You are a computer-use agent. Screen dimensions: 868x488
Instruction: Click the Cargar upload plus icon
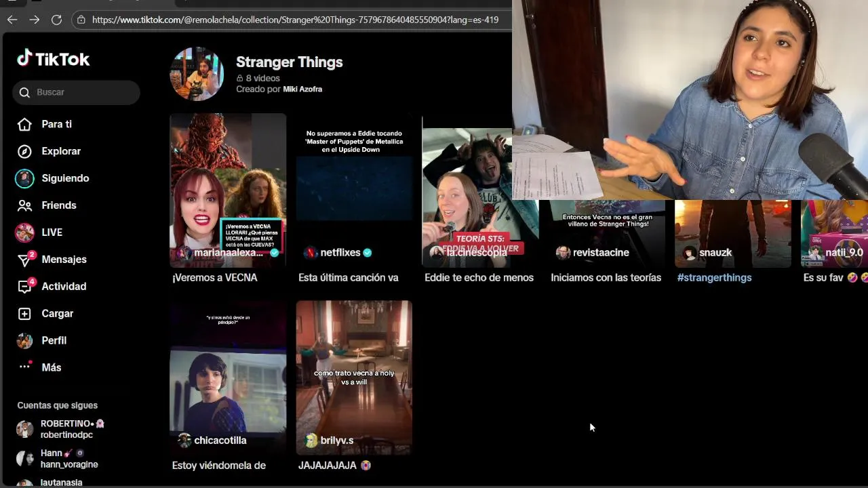(x=24, y=314)
